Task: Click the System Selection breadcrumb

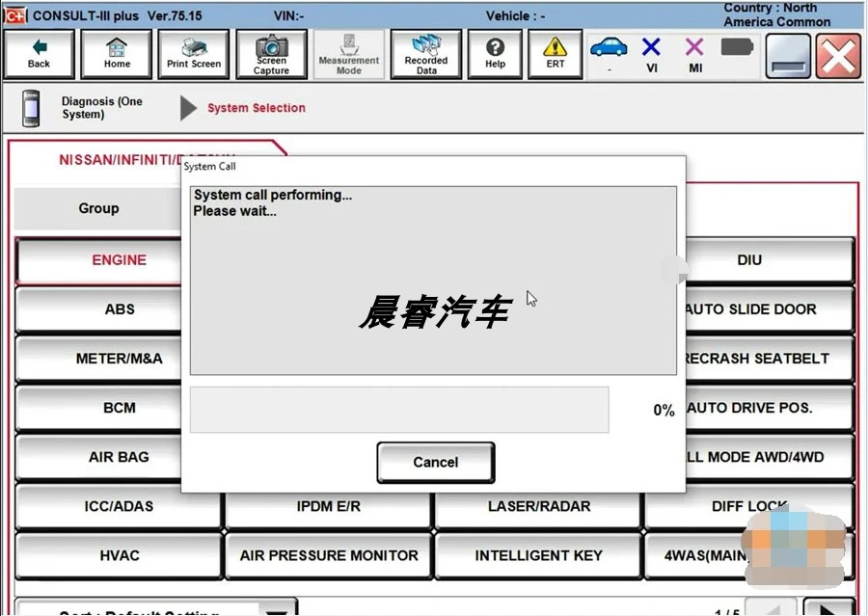Action: coord(257,108)
